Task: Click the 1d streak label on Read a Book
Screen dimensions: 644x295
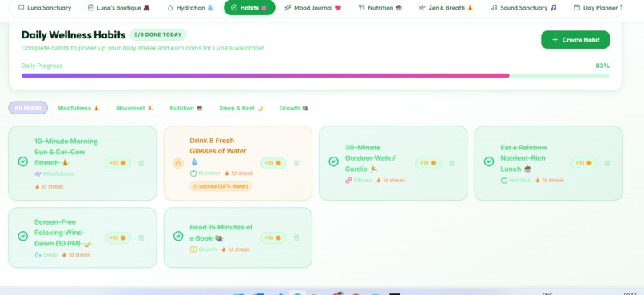Action: pyautogui.click(x=236, y=249)
